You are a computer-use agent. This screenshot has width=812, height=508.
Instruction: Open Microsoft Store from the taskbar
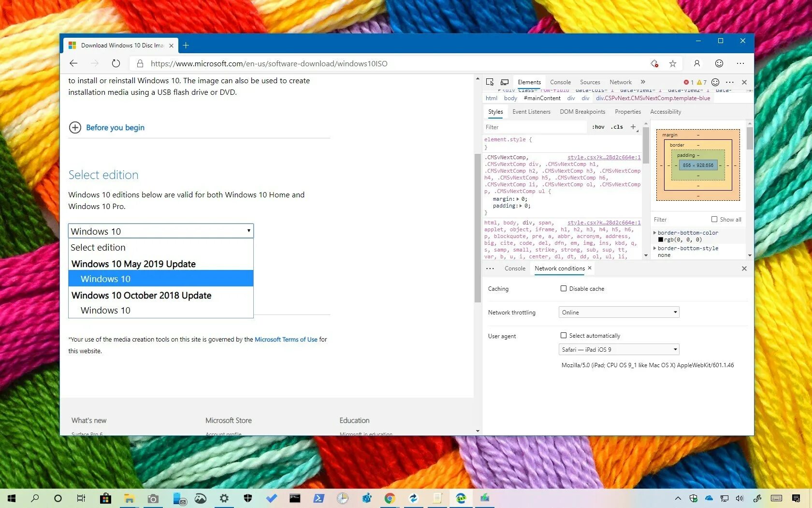pyautogui.click(x=105, y=498)
